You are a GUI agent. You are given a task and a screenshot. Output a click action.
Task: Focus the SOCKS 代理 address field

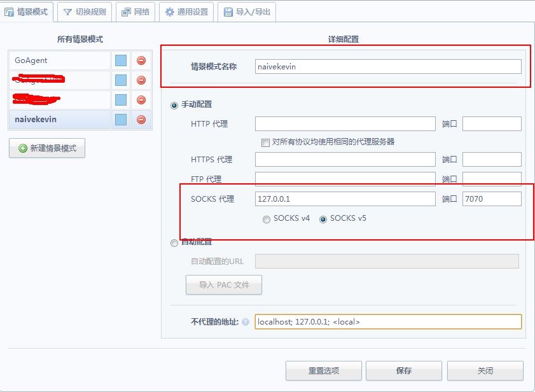[345, 199]
